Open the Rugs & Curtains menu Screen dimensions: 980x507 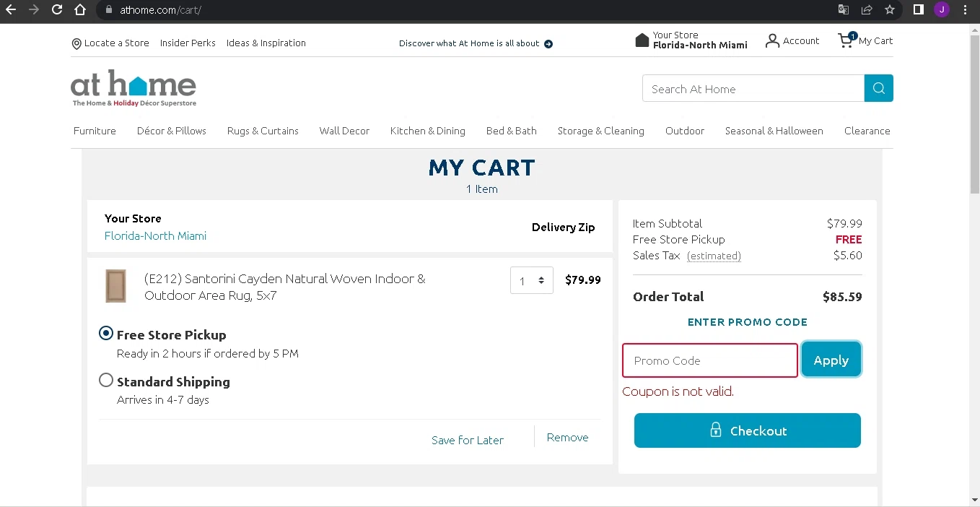pos(263,131)
